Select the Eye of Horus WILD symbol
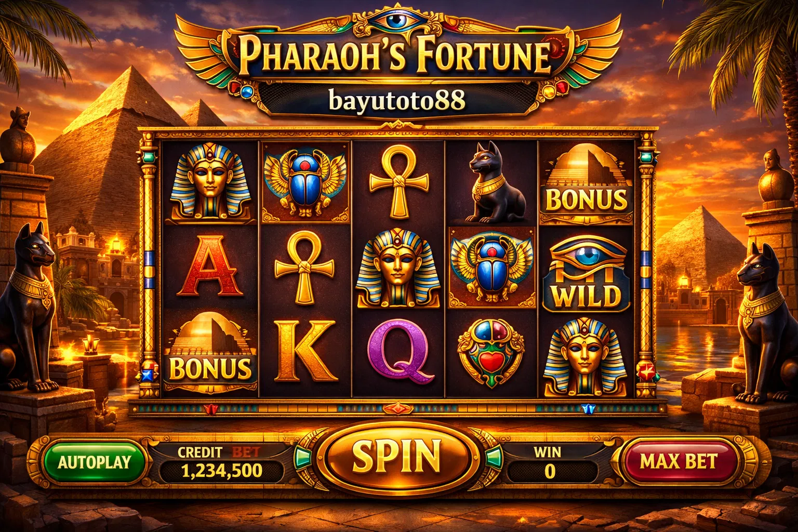 pyautogui.click(x=586, y=273)
